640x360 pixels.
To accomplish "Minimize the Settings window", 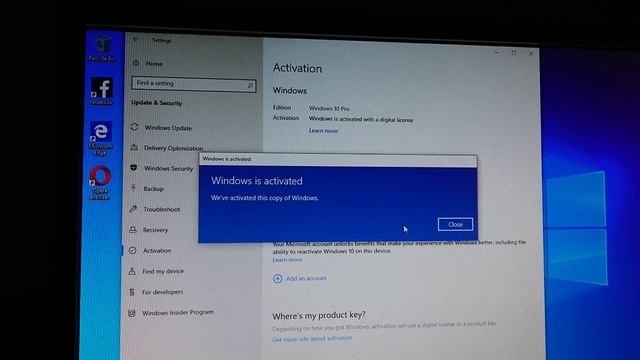I will click(497, 53).
